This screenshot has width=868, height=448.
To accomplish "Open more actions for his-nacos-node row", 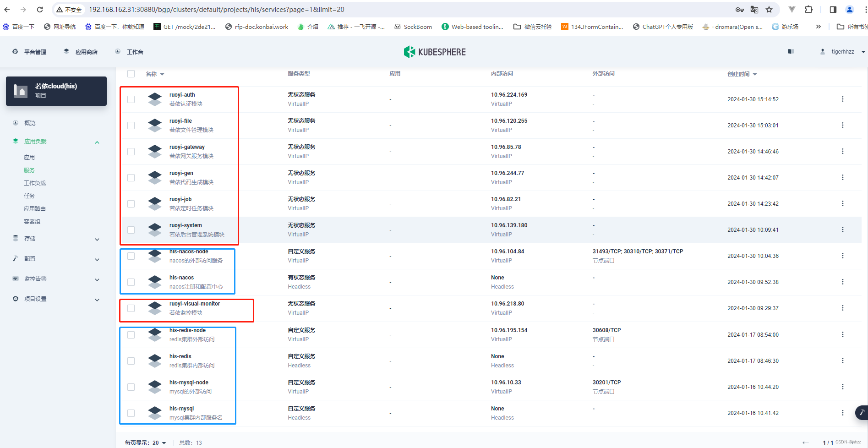I will [843, 256].
